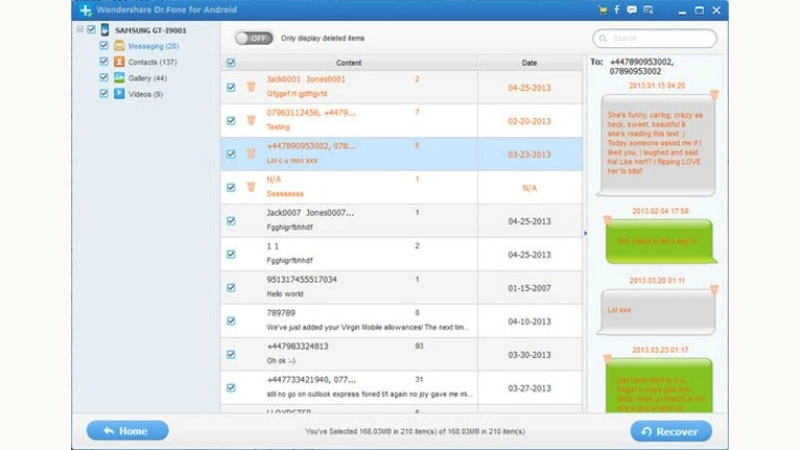Image resolution: width=800 pixels, height=450 pixels.
Task: Toggle 'Only display deleted items' switch
Action: (x=254, y=38)
